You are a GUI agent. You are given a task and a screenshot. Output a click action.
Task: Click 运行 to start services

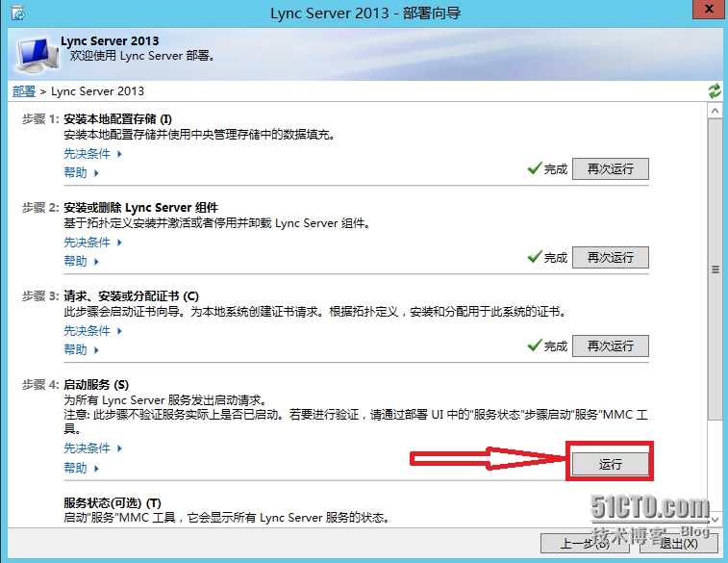(610, 464)
